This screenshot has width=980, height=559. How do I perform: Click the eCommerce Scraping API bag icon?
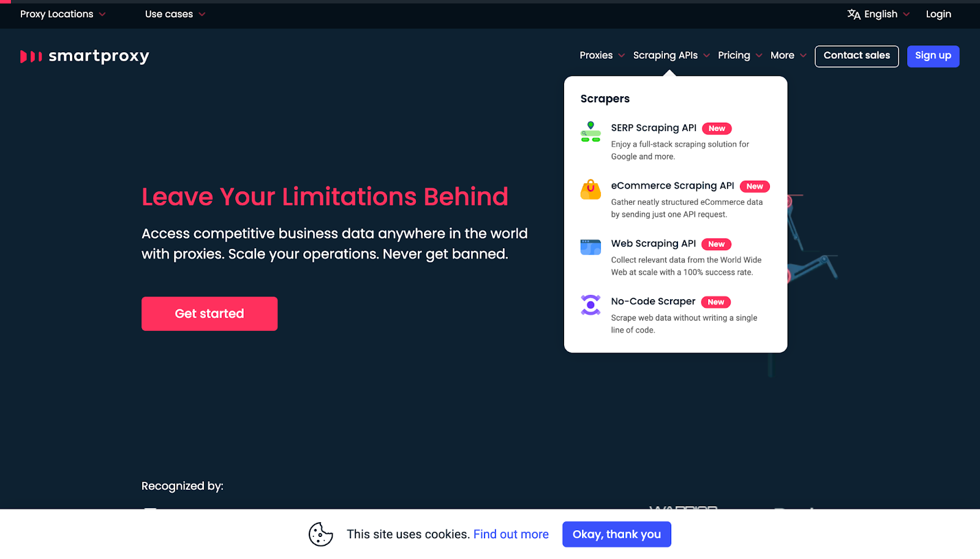590,190
